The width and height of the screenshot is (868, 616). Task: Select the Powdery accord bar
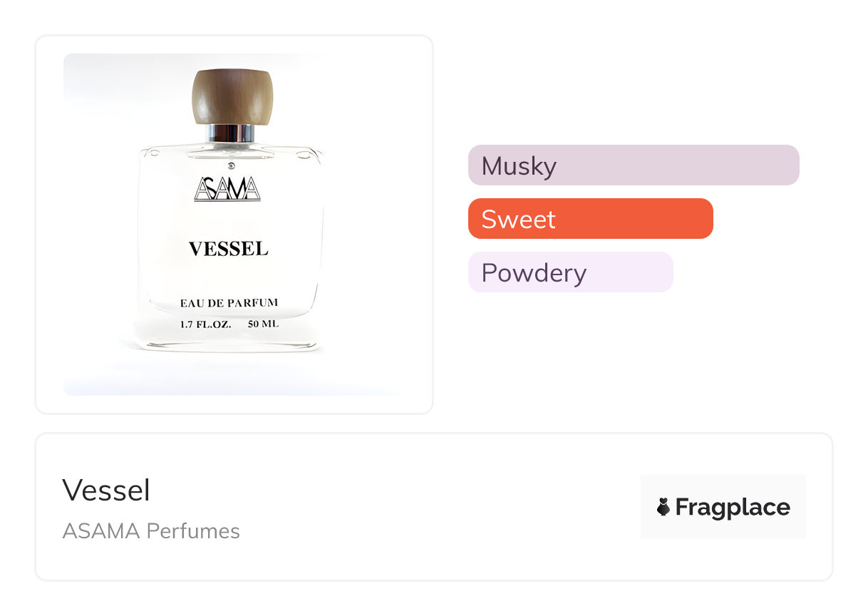click(570, 272)
